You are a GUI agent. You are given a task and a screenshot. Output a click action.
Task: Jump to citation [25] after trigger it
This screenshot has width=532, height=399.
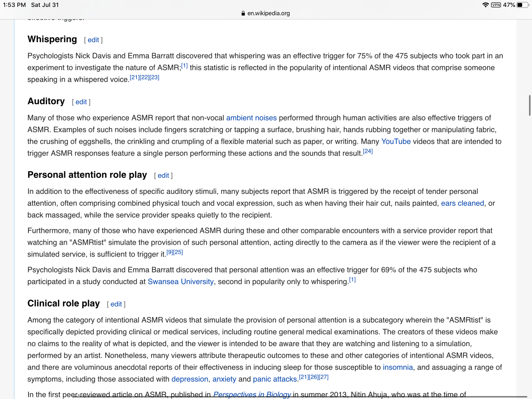tap(178, 252)
